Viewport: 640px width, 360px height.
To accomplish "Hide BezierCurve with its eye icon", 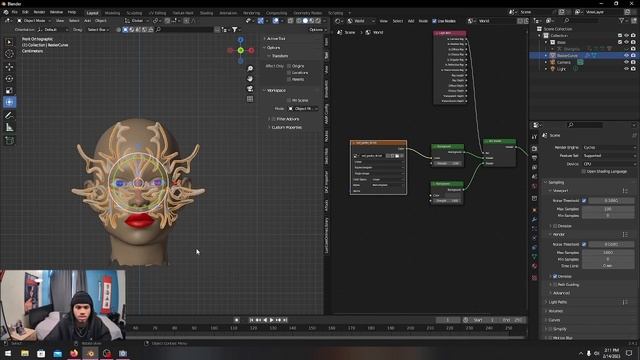I will pos(626,56).
